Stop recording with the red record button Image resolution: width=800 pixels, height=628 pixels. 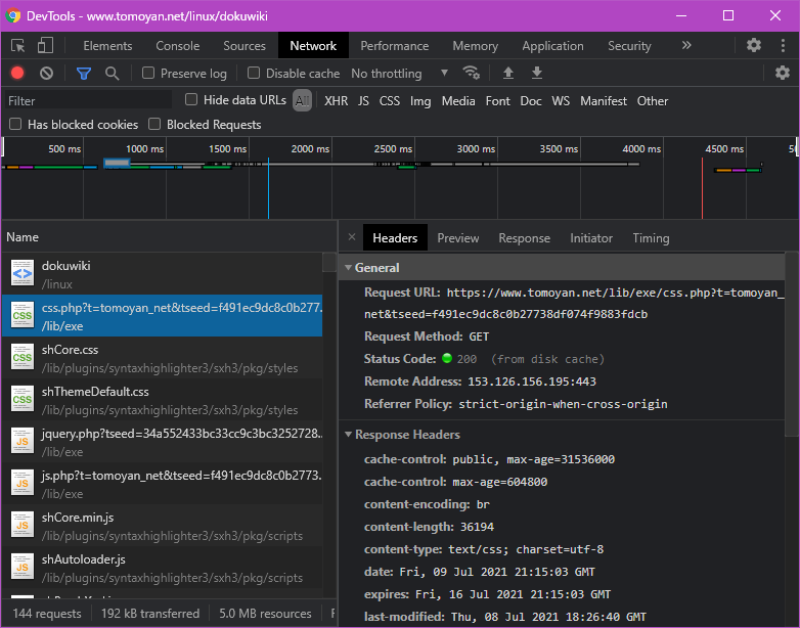pos(17,73)
